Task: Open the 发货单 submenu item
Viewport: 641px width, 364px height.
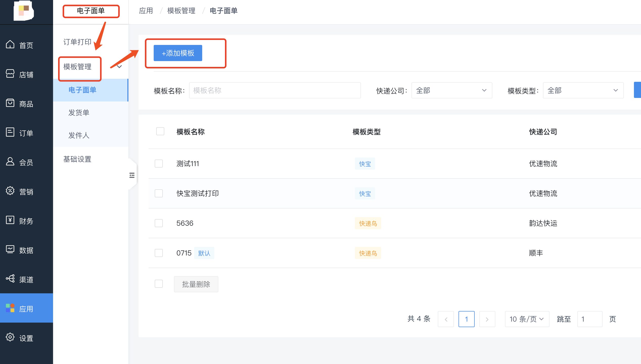Action: click(x=79, y=113)
